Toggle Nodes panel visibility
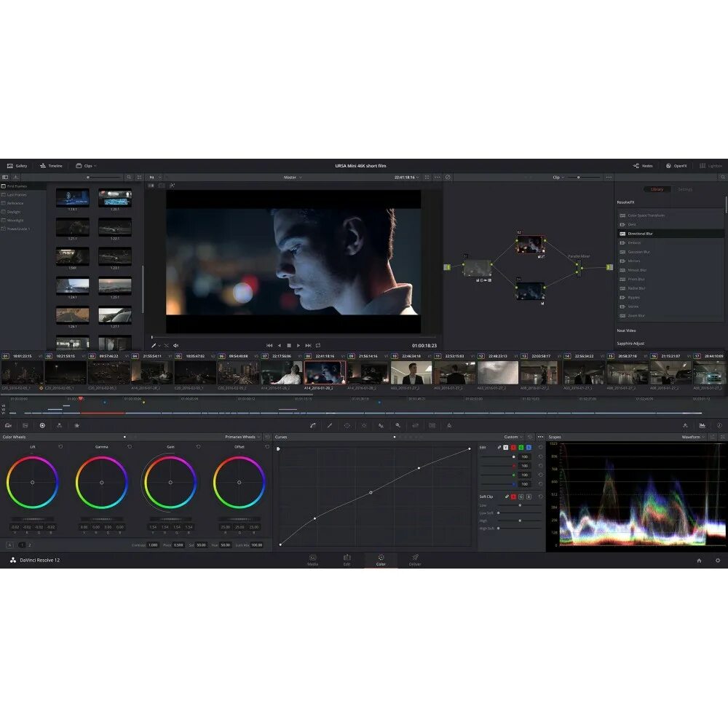Image resolution: width=728 pixels, height=728 pixels. point(643,166)
